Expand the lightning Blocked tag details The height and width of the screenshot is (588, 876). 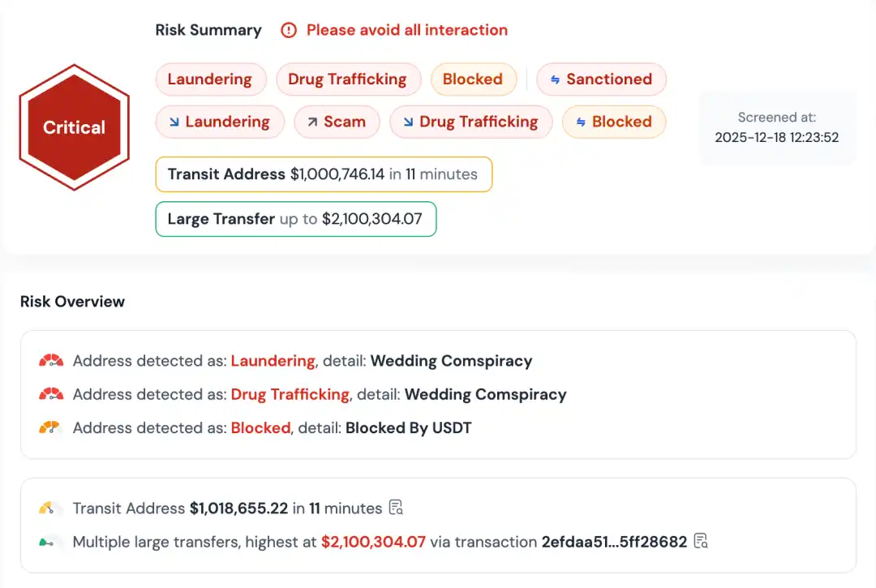coord(614,121)
